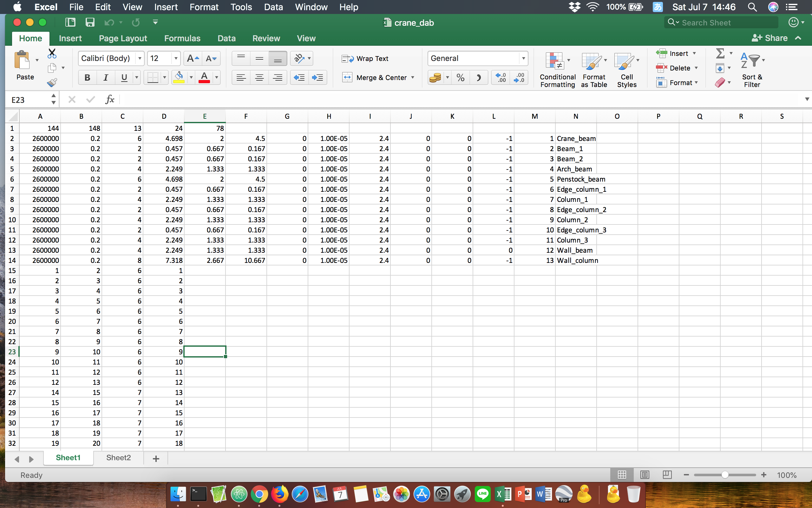
Task: Click the Search Sheet field
Action: tap(721, 23)
